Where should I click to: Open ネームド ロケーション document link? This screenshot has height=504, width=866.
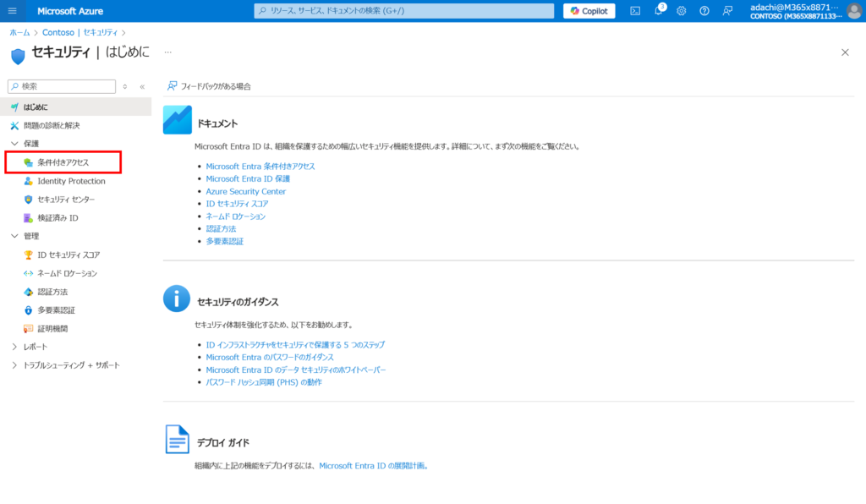235,216
